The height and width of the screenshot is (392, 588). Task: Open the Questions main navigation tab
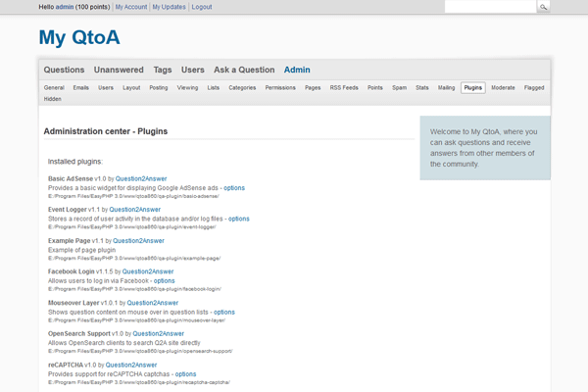pyautogui.click(x=65, y=70)
